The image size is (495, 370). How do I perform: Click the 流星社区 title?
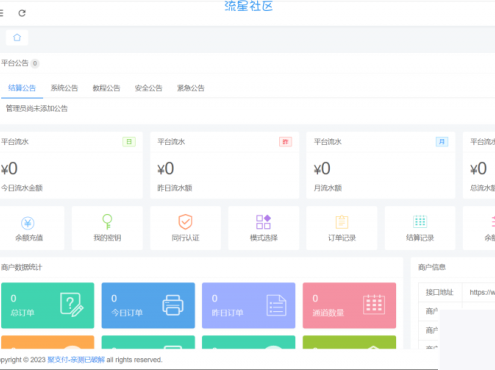tap(249, 6)
